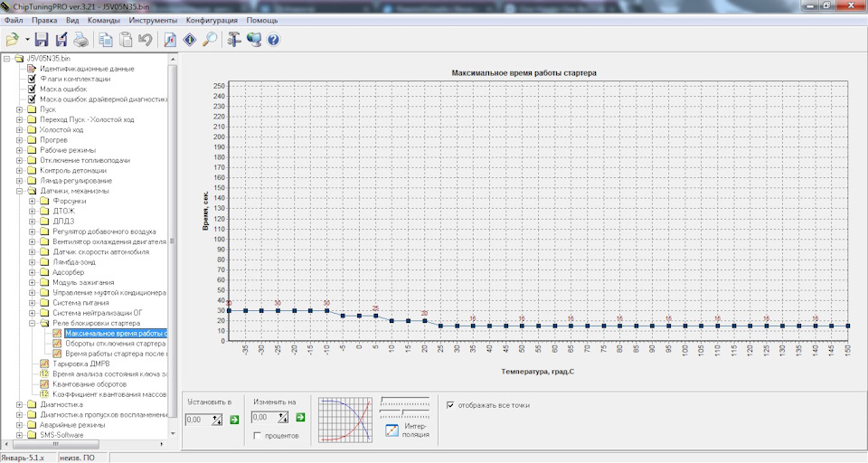Viewport: 868px width, 463px height.
Task: Toggle Маска ошибок драйверной диагностики checkbox
Action: pos(32,99)
